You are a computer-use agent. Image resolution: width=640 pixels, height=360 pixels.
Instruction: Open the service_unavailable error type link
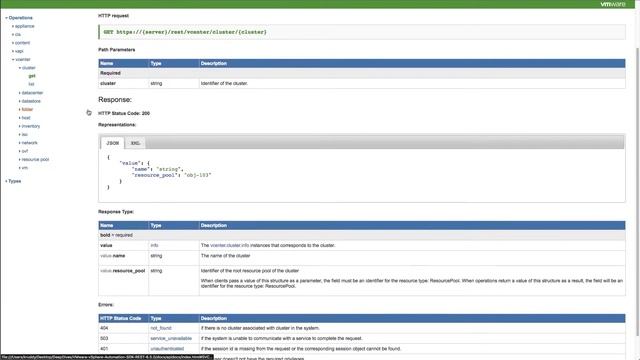(171, 338)
